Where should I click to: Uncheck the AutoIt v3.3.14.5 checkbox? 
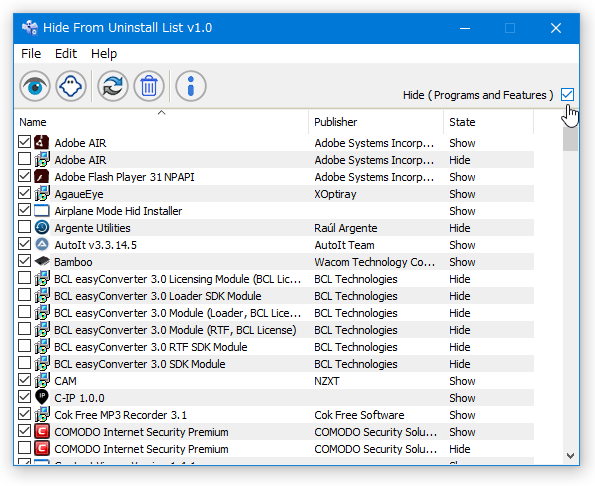[x=25, y=244]
